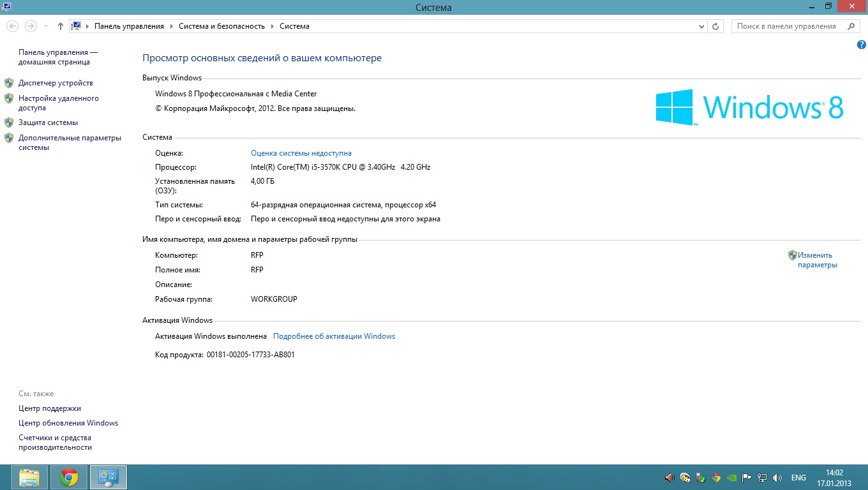The height and width of the screenshot is (490, 868).
Task: Expand the chevron after Система и безопасность
Action: pos(272,26)
